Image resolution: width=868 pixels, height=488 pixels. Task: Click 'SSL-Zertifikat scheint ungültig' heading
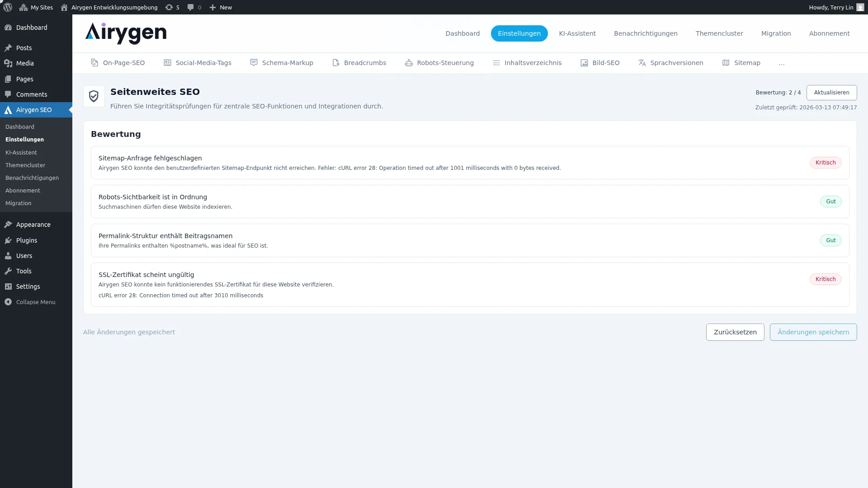pos(146,275)
